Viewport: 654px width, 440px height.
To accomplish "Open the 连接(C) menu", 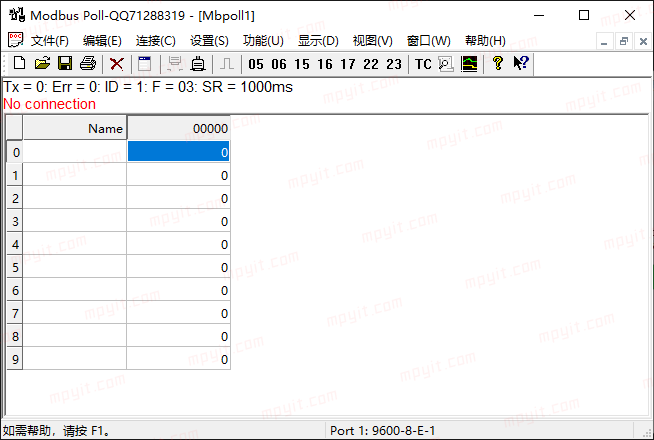I will tap(156, 41).
